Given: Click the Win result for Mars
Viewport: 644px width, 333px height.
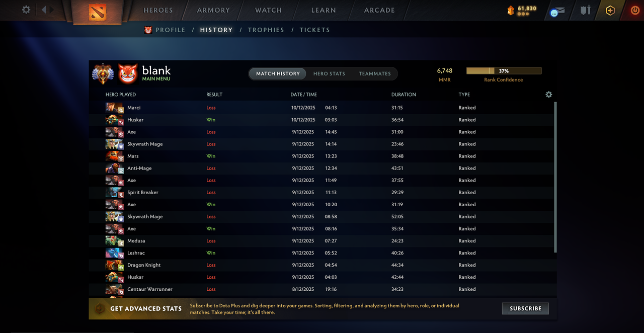Looking at the screenshot, I should tap(211, 156).
